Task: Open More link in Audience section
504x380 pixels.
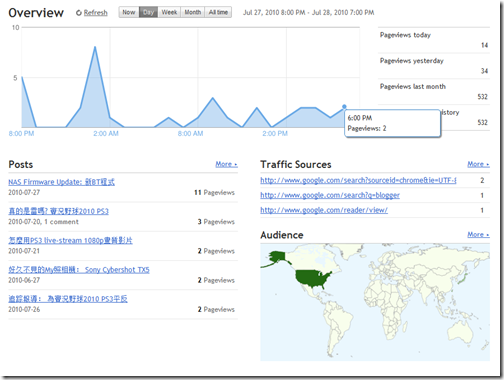Action: tap(478, 235)
